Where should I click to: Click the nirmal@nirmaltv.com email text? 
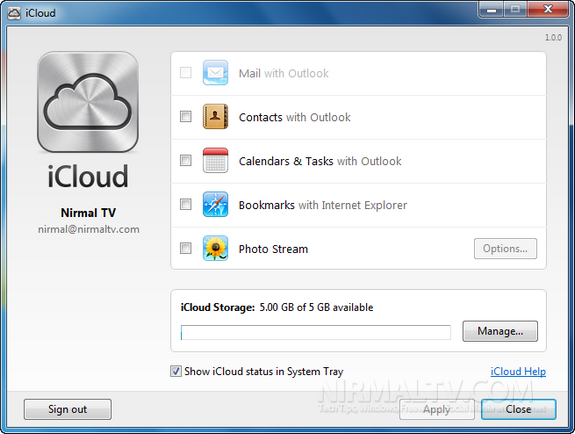click(x=88, y=230)
